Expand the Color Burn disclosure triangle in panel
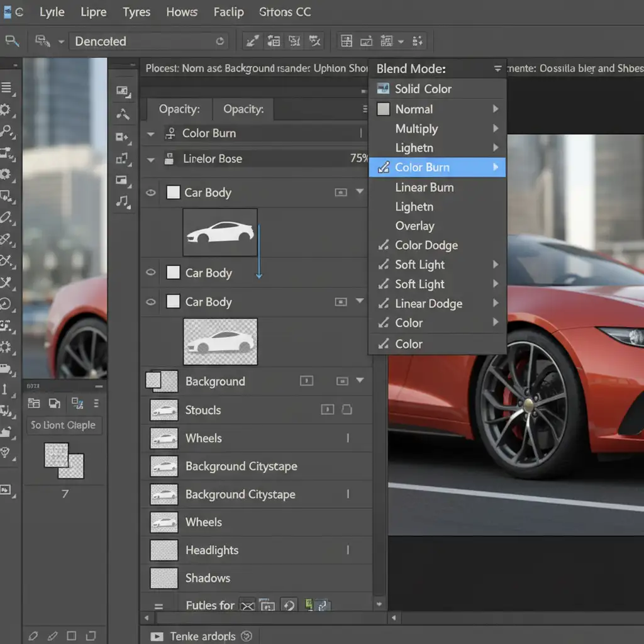Screen dimensions: 644x644 click(x=150, y=134)
